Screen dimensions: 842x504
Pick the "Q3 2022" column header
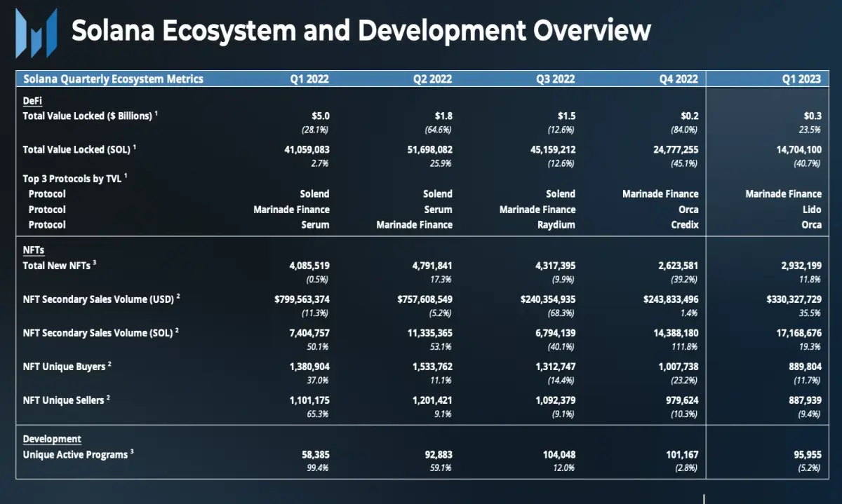(555, 79)
